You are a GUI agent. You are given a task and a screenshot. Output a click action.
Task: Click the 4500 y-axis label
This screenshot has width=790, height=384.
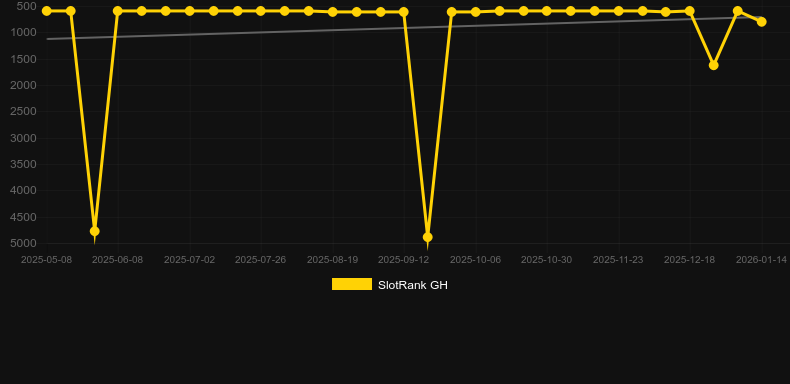pos(24,218)
